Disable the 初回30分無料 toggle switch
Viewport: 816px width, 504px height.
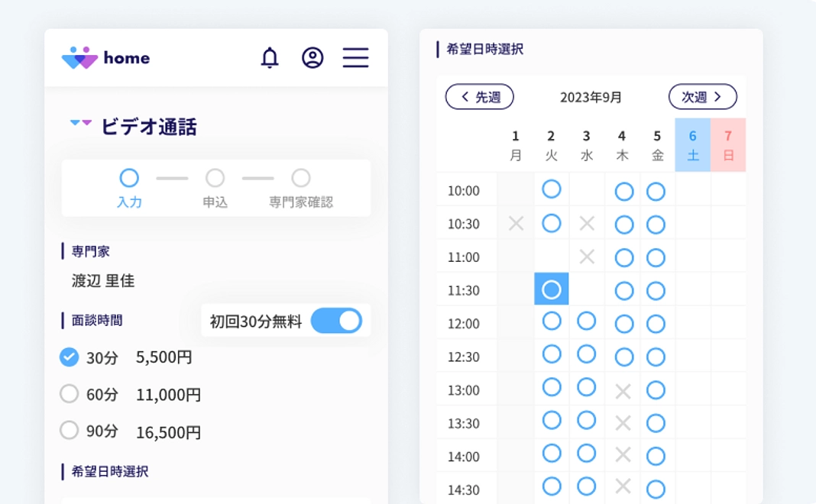pos(336,321)
